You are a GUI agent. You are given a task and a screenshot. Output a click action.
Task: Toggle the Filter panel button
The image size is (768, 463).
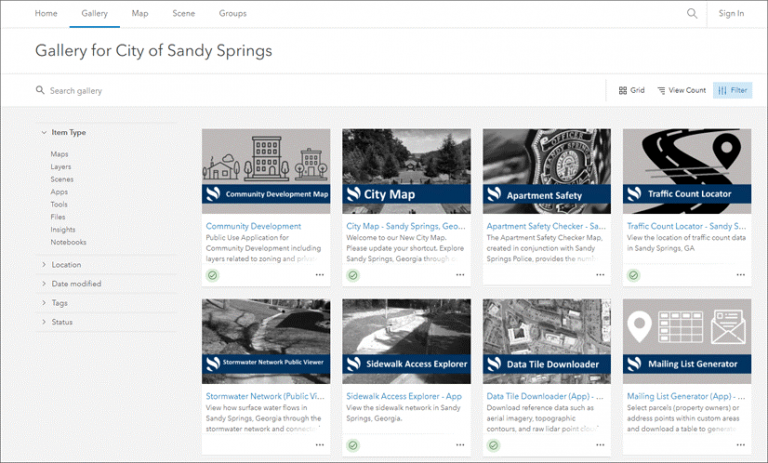pyautogui.click(x=732, y=90)
